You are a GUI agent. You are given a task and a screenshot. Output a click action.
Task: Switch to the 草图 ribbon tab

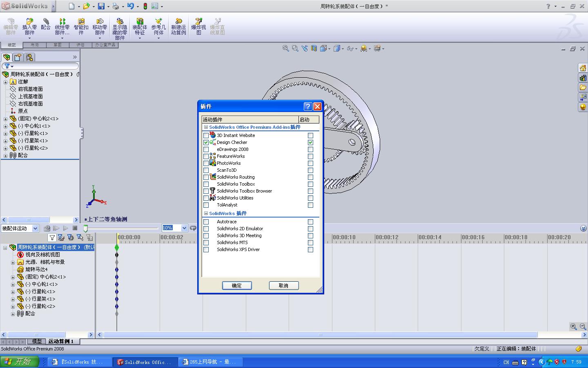pyautogui.click(x=57, y=45)
